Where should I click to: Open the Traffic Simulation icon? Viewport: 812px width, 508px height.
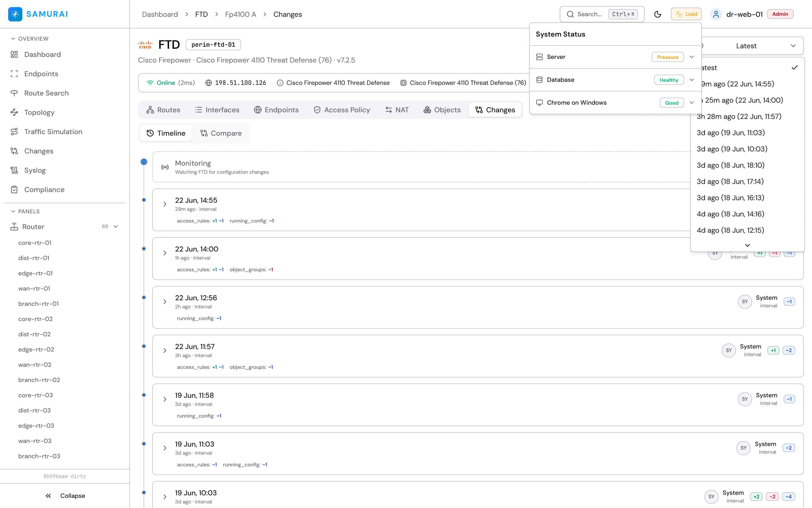click(x=14, y=132)
